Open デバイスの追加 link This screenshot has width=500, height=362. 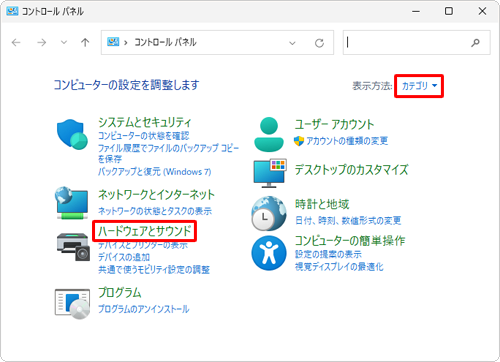[x=124, y=257]
